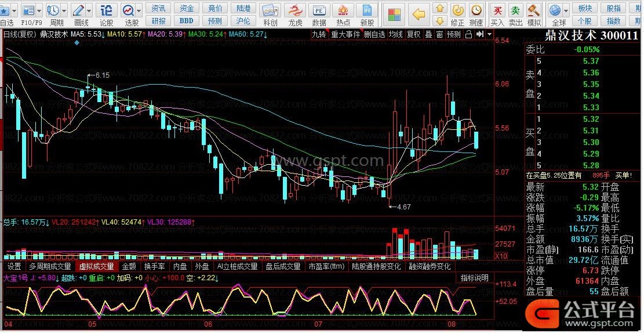
Task: Switch to the AI立桩成交量 tab
Action: click(x=238, y=266)
